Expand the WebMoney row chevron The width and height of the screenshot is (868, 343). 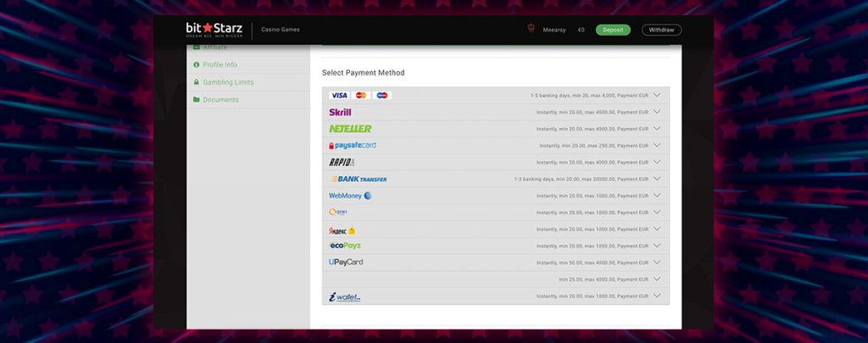(657, 196)
